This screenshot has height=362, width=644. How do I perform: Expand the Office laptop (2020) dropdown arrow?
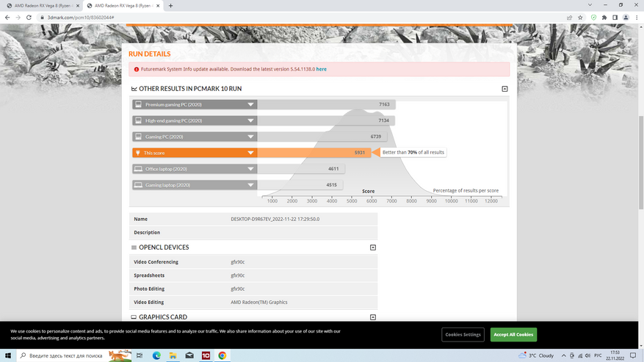click(250, 169)
